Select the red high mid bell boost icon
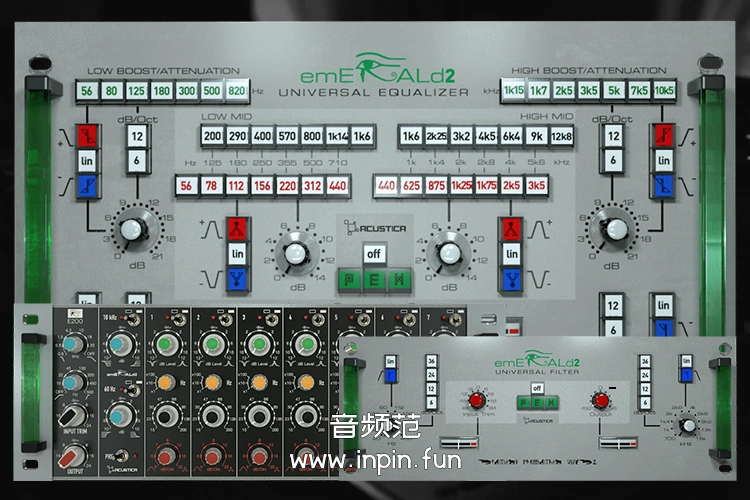Screen dimensions: 750x500 point(512,229)
